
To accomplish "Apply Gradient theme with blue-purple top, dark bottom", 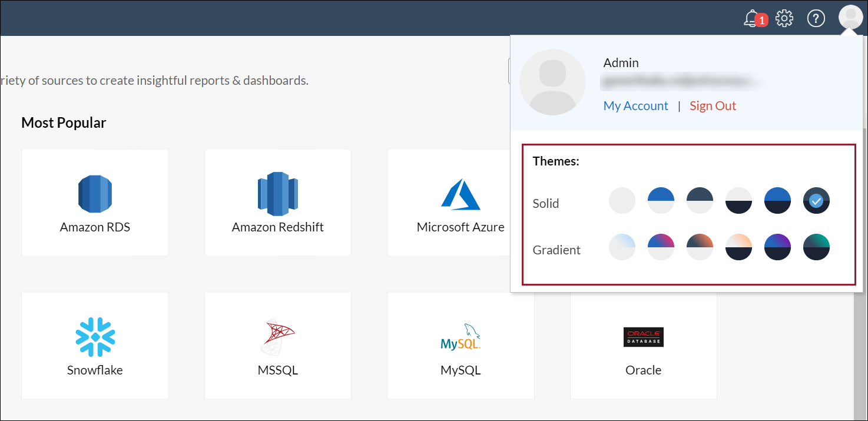I will pyautogui.click(x=777, y=247).
